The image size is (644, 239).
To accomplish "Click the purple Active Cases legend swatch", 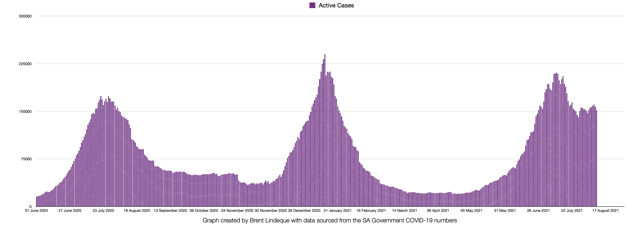I will (x=312, y=5).
